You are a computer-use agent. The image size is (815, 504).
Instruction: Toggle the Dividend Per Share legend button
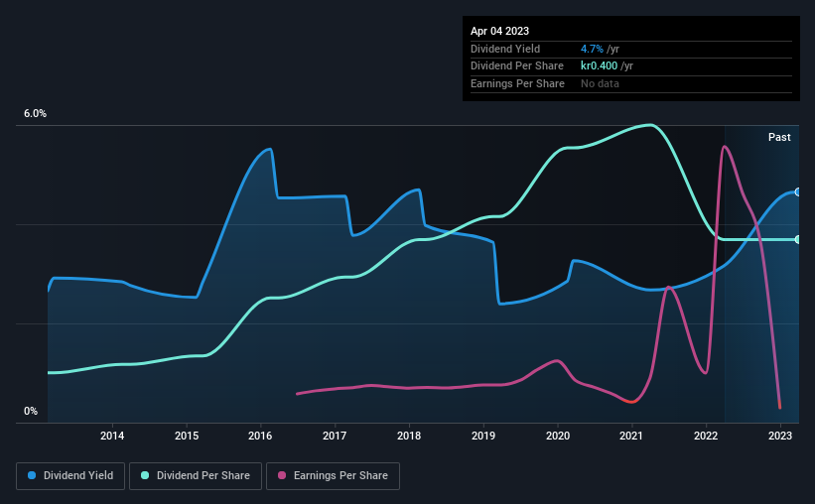(x=196, y=476)
